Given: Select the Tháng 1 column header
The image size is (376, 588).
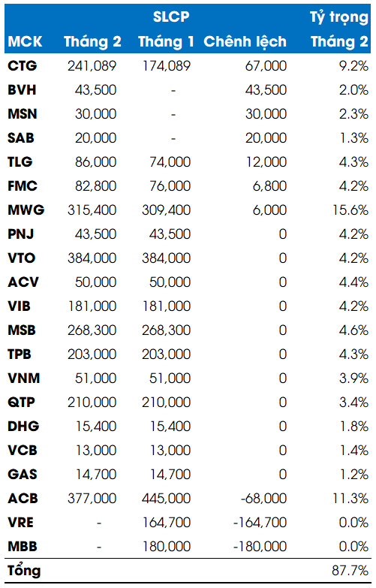Looking at the screenshot, I should [166, 41].
